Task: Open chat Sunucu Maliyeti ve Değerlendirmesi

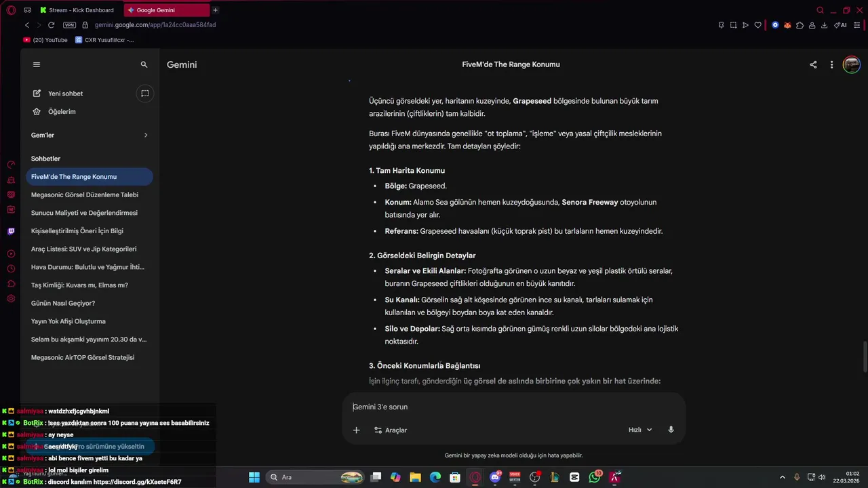Action: pyautogui.click(x=90, y=213)
